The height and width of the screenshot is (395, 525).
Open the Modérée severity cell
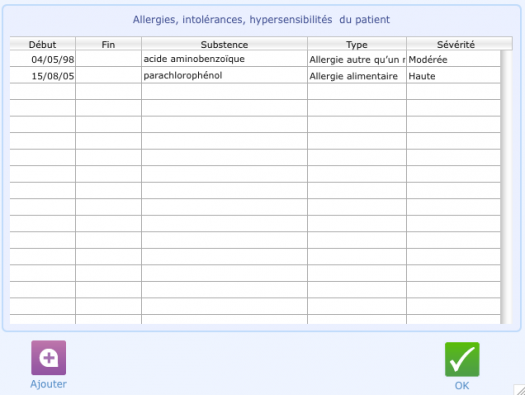coord(453,59)
